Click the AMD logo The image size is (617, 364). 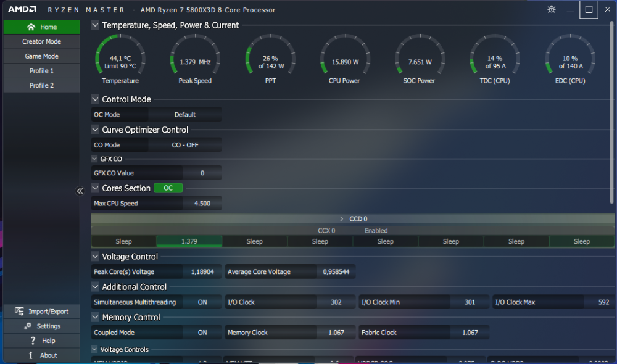(22, 9)
